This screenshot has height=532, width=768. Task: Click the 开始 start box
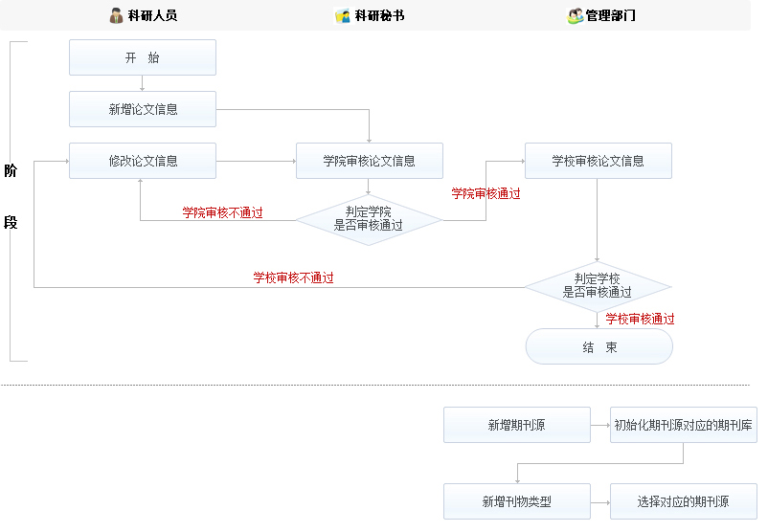(143, 57)
